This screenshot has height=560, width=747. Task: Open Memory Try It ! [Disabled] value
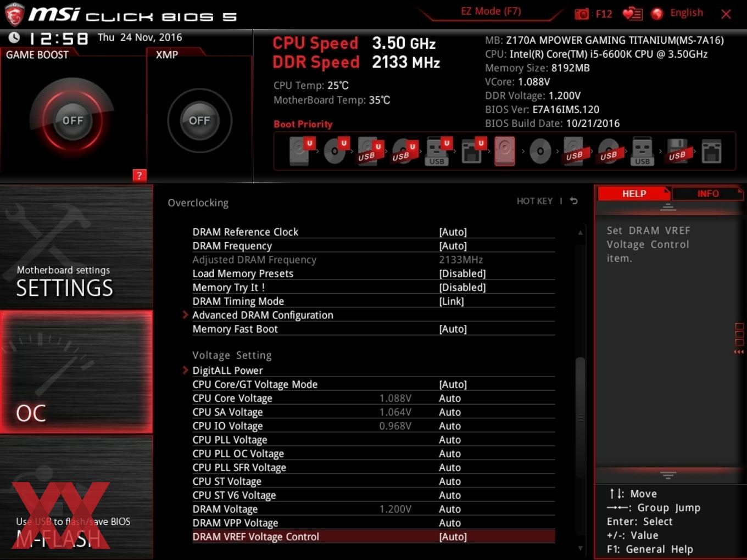(x=462, y=287)
